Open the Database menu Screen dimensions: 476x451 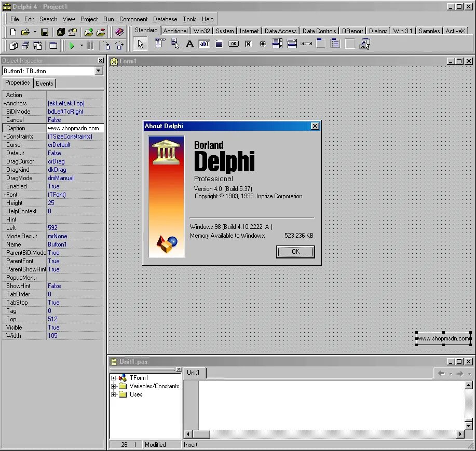click(x=165, y=19)
